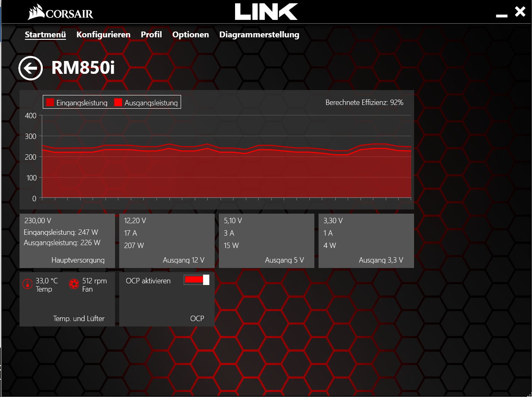Image resolution: width=532 pixels, height=397 pixels.
Task: Click the 4 W power value
Action: (x=330, y=246)
